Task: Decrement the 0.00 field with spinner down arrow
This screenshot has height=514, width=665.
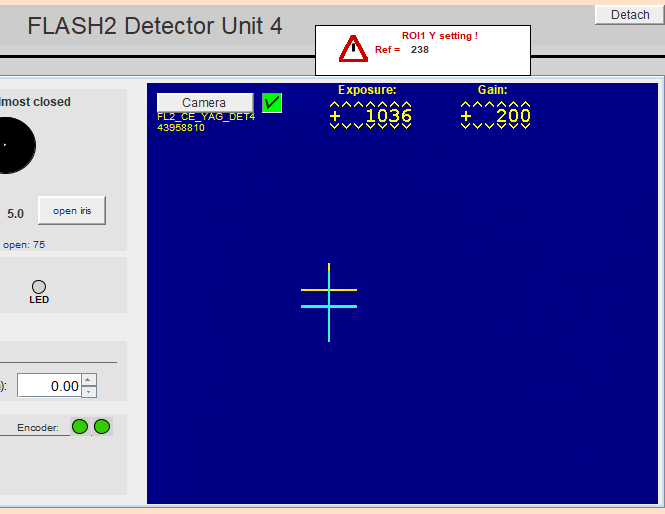Action: click(x=88, y=391)
